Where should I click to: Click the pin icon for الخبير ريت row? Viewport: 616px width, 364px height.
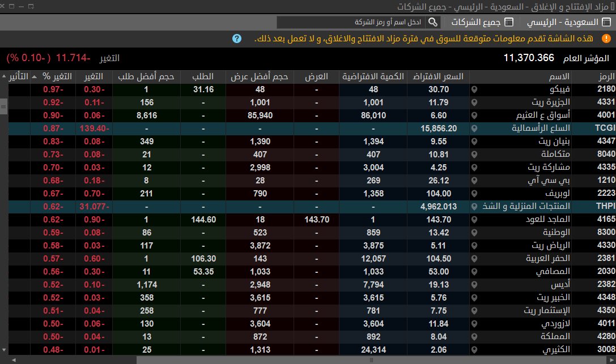click(x=474, y=298)
